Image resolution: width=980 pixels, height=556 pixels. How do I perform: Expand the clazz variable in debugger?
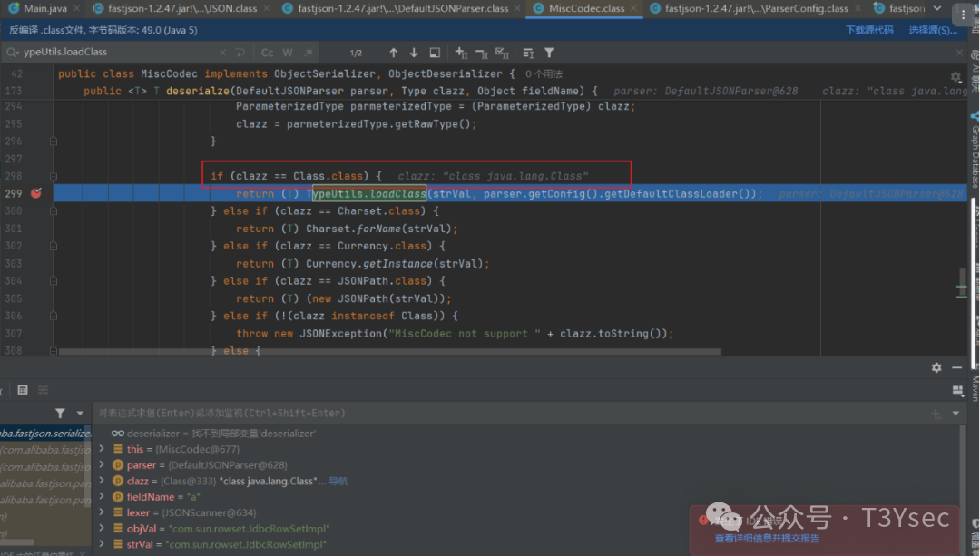pos(102,481)
